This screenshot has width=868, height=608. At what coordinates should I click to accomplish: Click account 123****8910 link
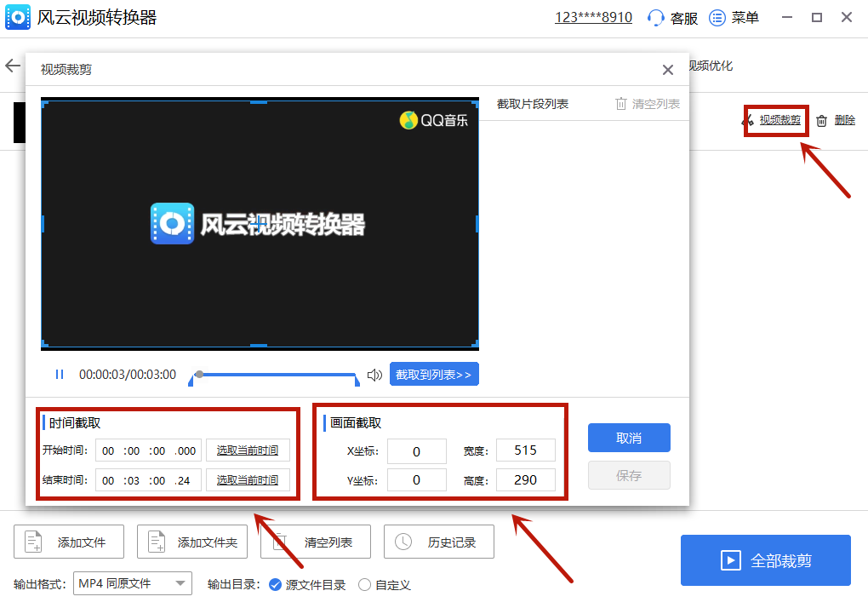click(x=593, y=17)
